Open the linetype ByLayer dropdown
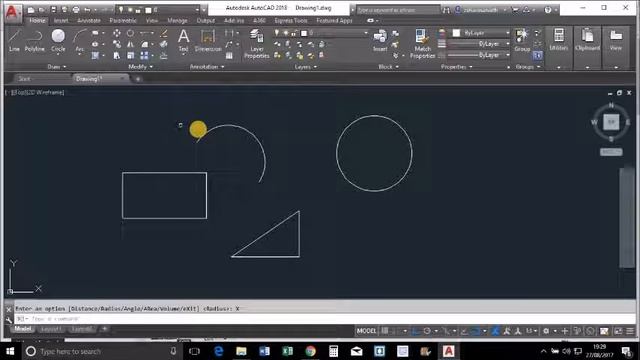This screenshot has height=360, width=640. (479, 55)
